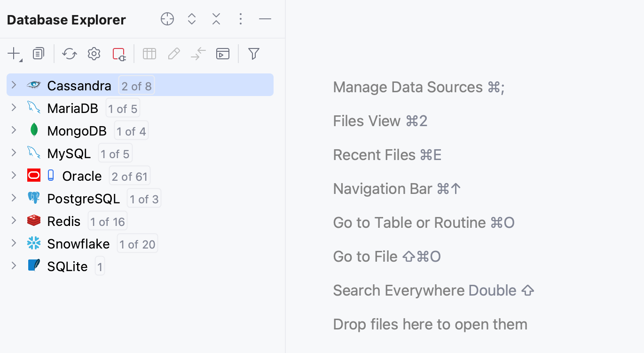The height and width of the screenshot is (353, 644).
Task: Click the SQLite feather icon
Action: click(x=34, y=265)
